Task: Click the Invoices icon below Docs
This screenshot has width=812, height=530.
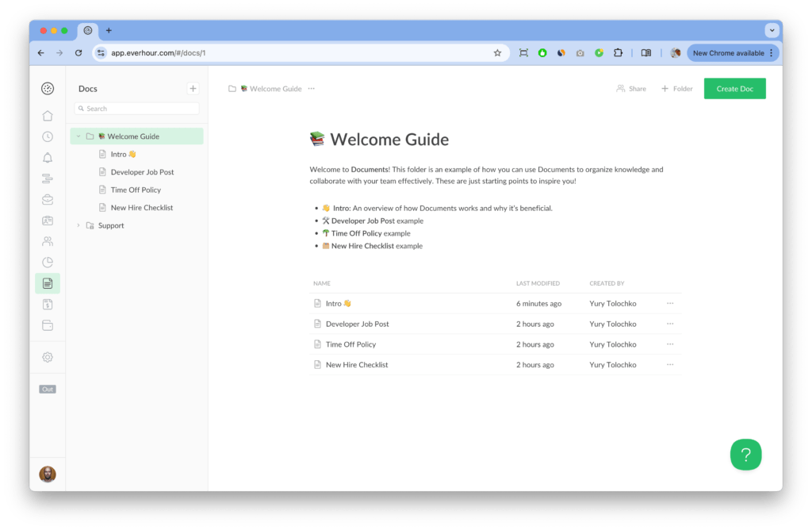Action: click(48, 304)
